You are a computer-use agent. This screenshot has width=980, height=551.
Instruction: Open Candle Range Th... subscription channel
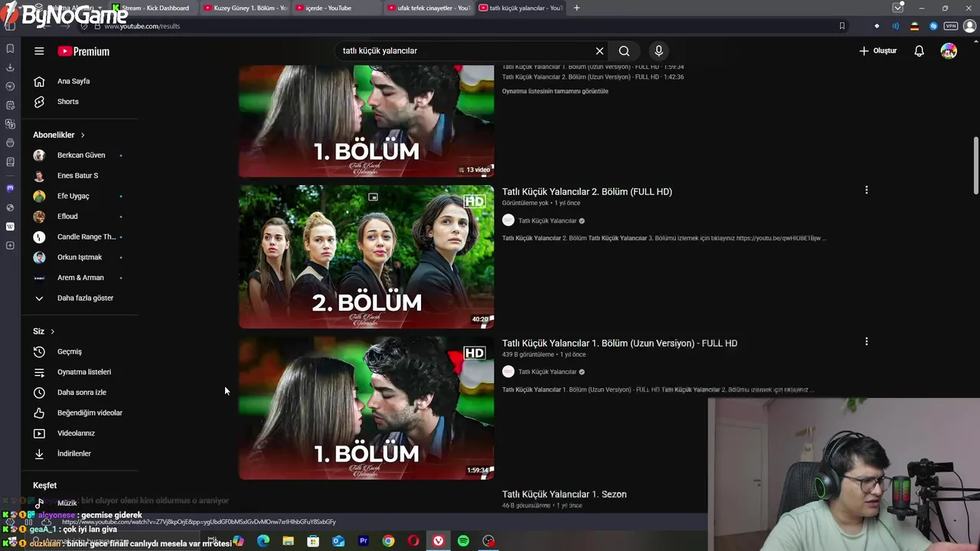click(86, 236)
